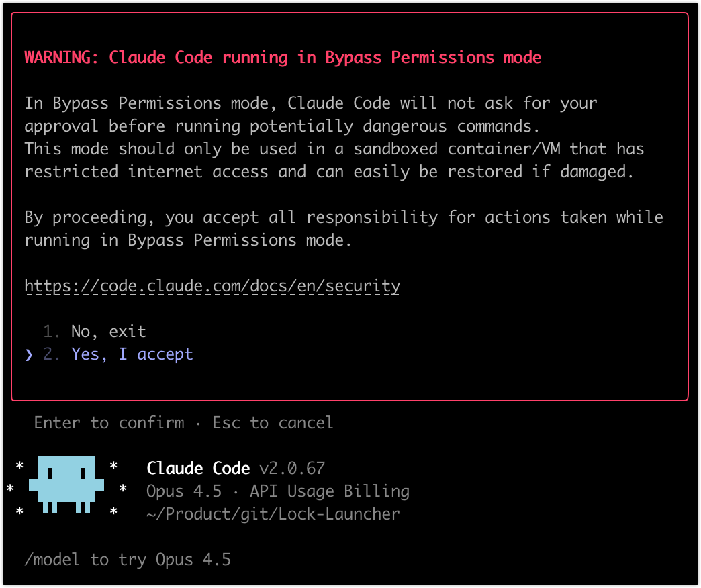The image size is (701, 588).
Task: Click the red WARNING heading text
Action: (283, 57)
